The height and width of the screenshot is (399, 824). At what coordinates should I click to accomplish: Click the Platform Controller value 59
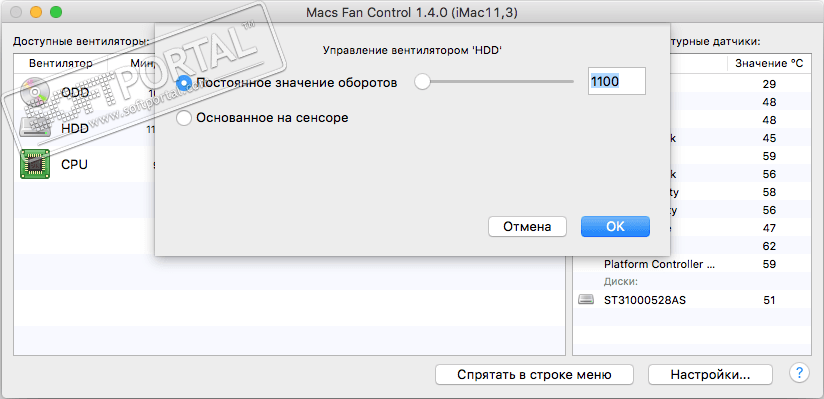(769, 264)
